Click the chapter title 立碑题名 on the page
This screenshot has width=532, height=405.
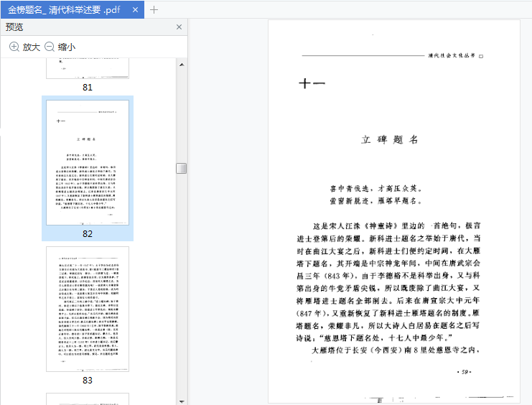(390, 139)
